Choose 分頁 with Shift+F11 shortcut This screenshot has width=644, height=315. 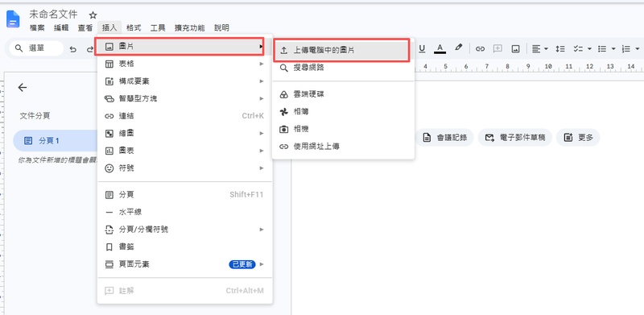185,194
